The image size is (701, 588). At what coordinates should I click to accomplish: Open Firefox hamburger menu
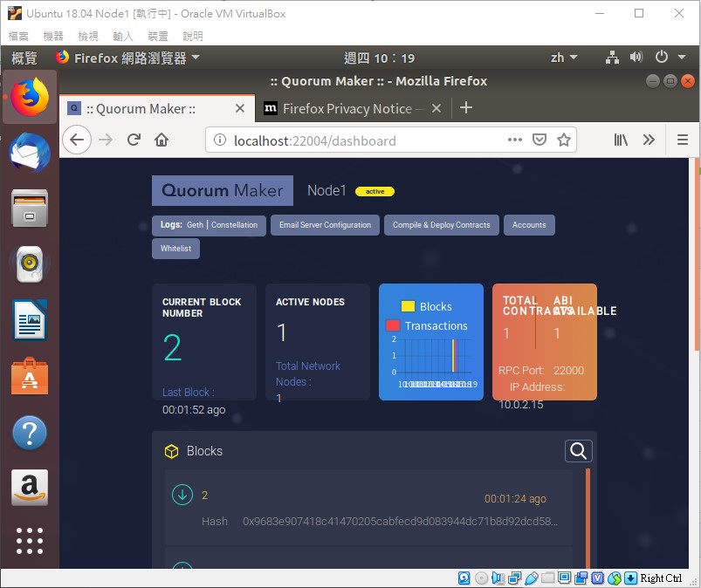coord(683,140)
